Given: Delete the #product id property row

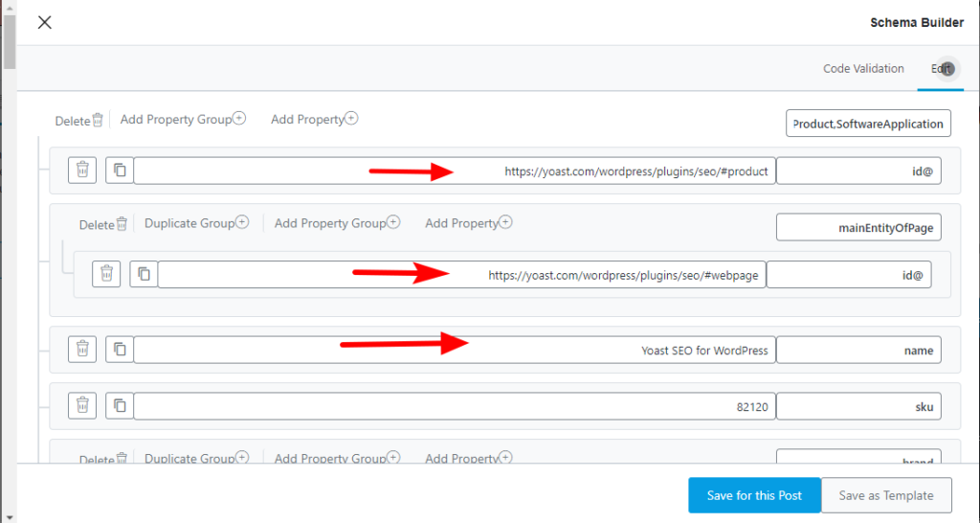Looking at the screenshot, I should pyautogui.click(x=83, y=171).
